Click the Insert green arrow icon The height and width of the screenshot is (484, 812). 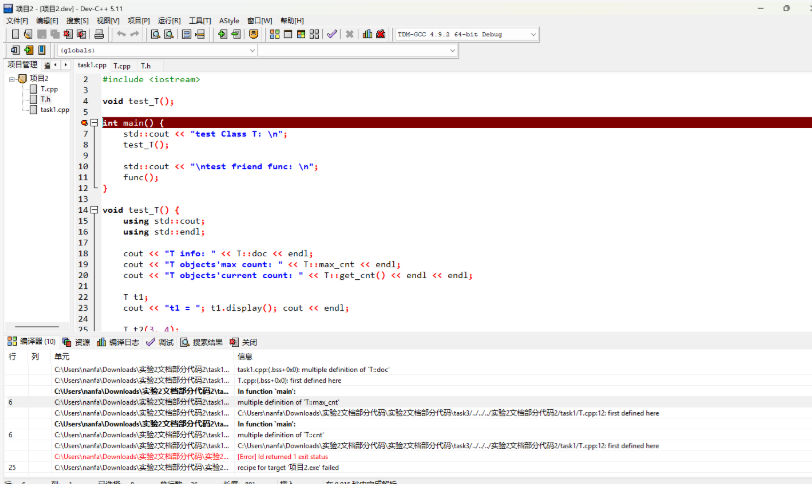coord(28,50)
